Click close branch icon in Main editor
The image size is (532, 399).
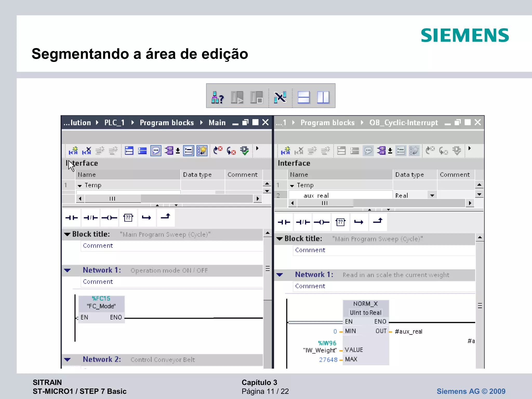pos(165,218)
